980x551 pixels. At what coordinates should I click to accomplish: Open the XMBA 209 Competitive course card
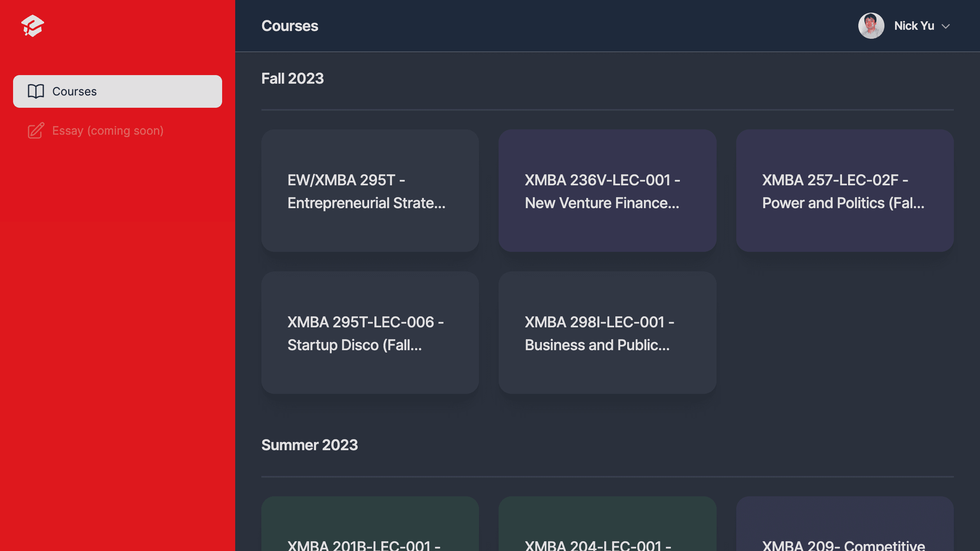point(844,527)
